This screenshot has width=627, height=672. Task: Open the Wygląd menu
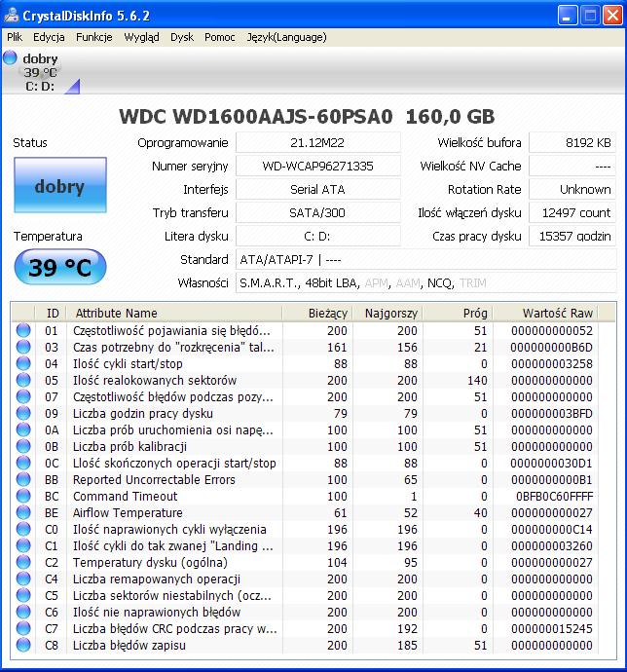pyautogui.click(x=141, y=37)
